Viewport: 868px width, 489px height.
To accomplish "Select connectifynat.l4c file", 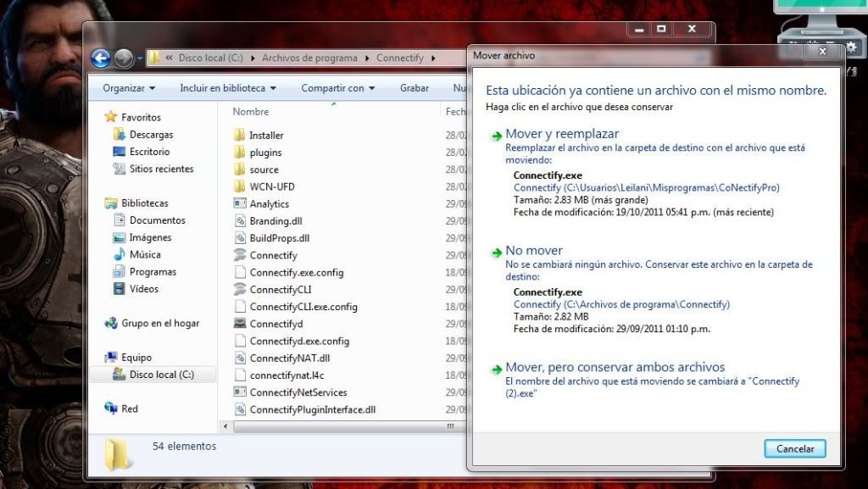I will (x=287, y=375).
